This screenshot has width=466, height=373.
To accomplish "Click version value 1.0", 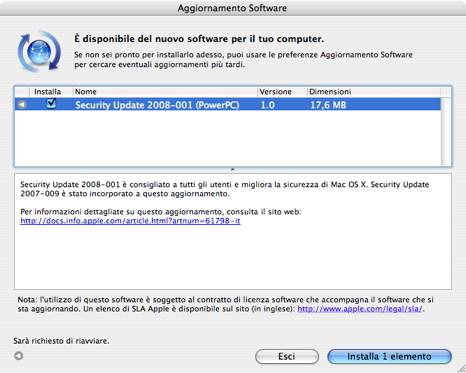I will (267, 105).
